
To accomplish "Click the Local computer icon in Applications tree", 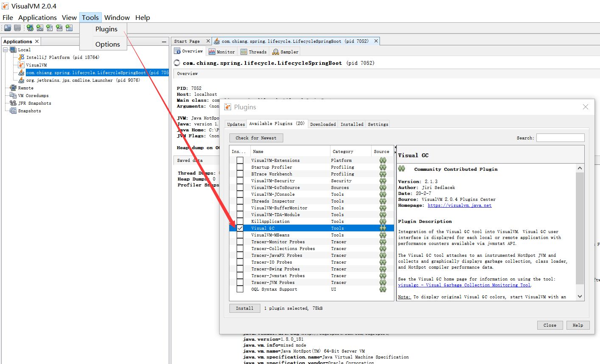I will click(13, 50).
